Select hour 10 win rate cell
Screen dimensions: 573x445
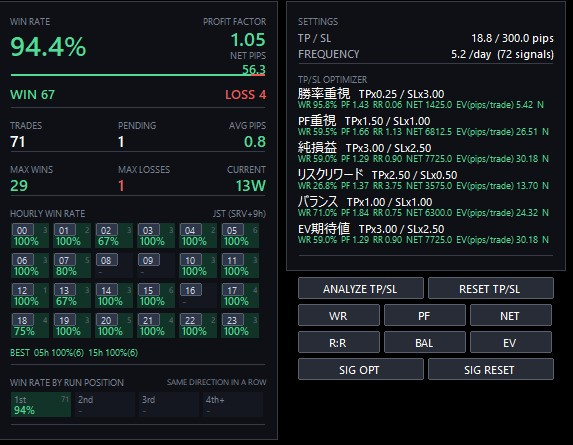click(x=198, y=266)
